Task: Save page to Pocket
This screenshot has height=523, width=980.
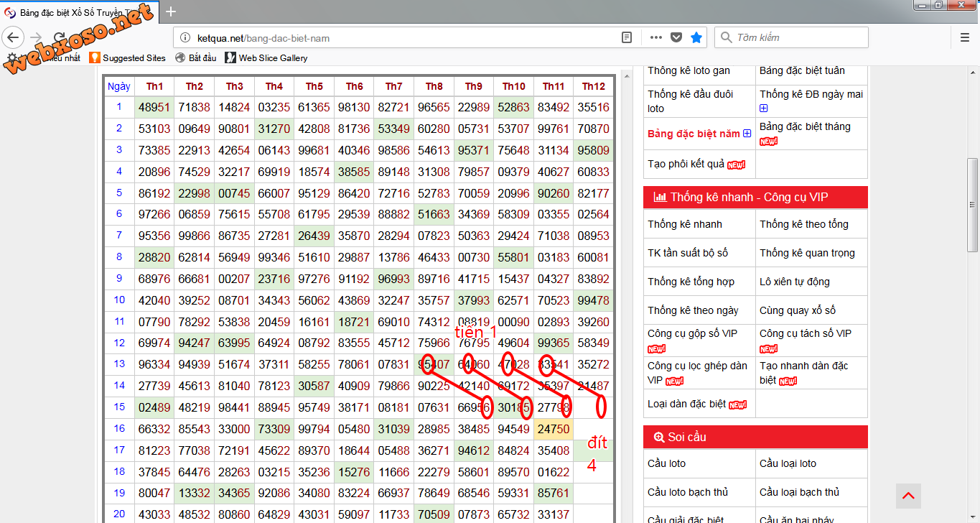Action: [x=676, y=37]
